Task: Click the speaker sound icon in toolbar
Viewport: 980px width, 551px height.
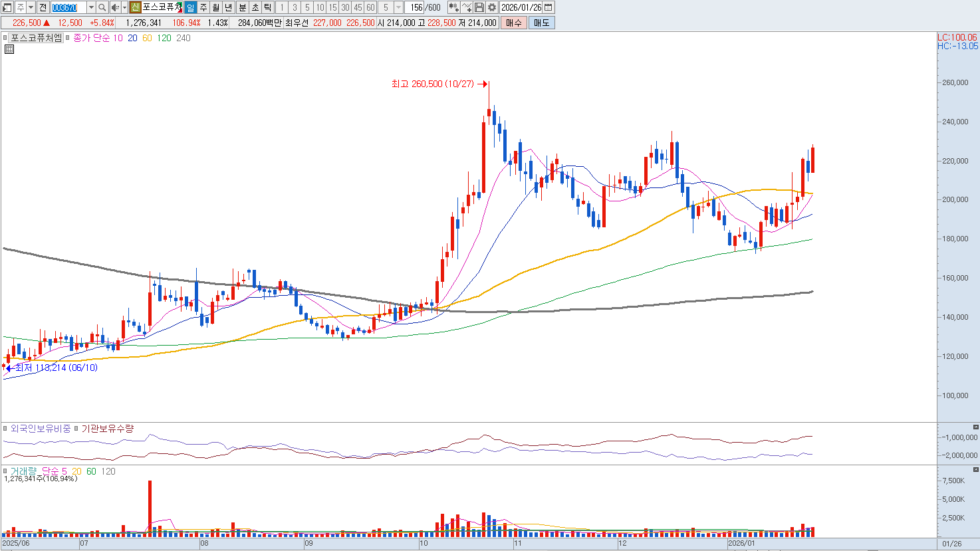Action: point(114,7)
